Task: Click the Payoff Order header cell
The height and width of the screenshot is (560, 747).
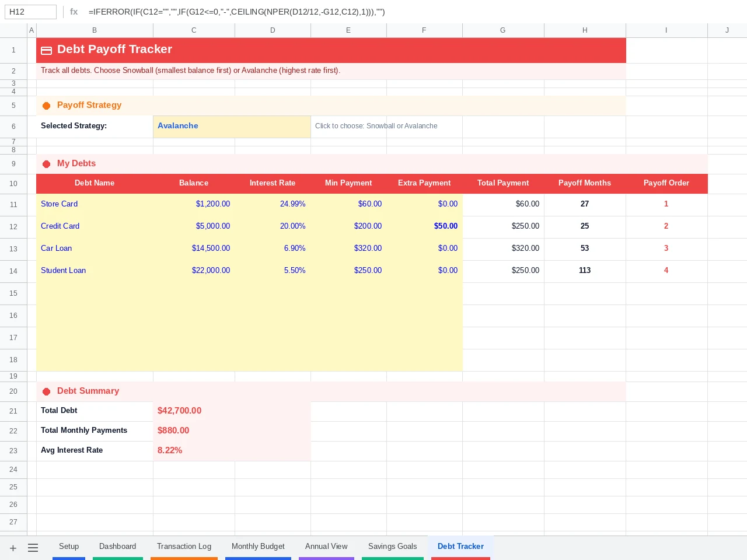Action: pyautogui.click(x=666, y=184)
